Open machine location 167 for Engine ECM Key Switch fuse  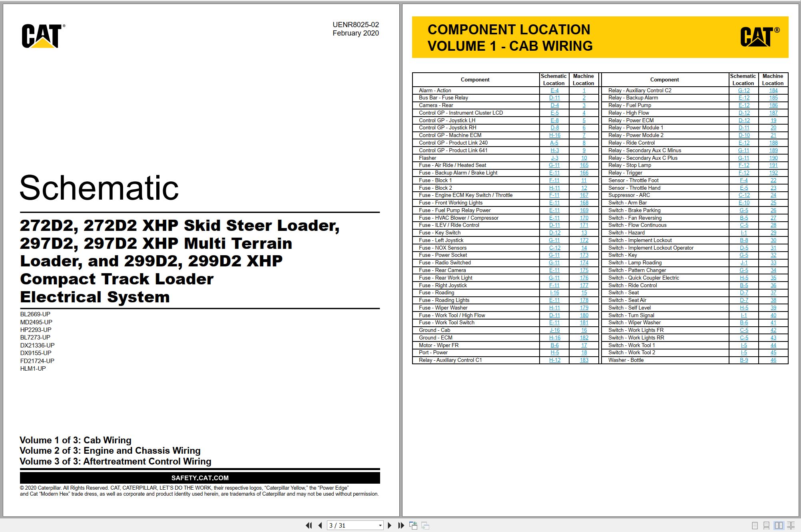click(584, 195)
